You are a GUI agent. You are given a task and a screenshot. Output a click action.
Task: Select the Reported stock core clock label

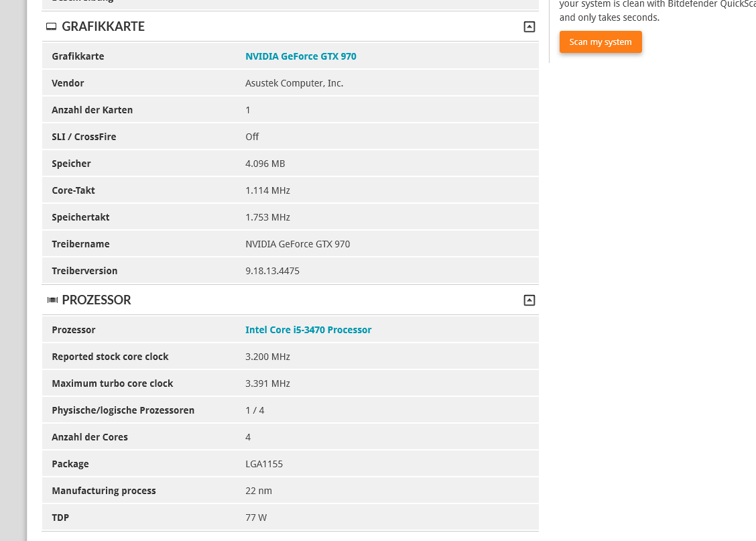pyautogui.click(x=110, y=357)
